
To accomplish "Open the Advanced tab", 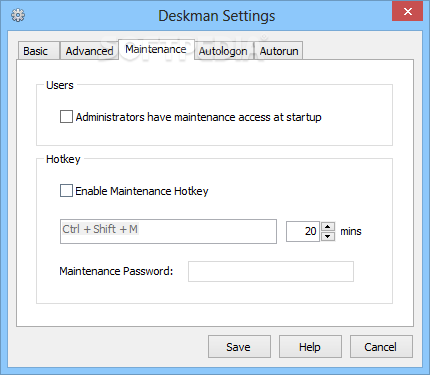I will click(89, 51).
